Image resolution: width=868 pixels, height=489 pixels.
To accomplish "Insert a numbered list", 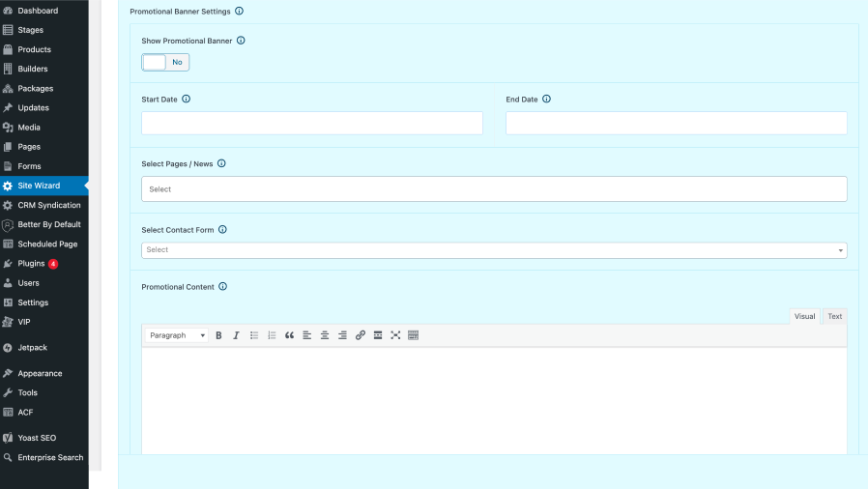I will coord(272,335).
